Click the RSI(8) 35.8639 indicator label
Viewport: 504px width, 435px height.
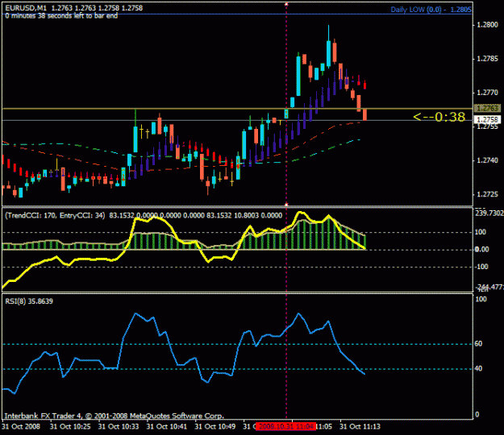pyautogui.click(x=29, y=301)
